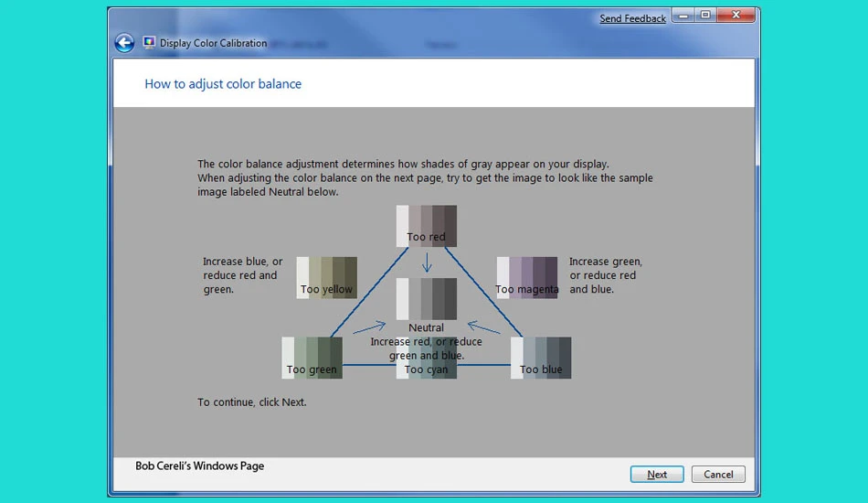Dismiss the wizard with the Cancel button

pyautogui.click(x=718, y=475)
